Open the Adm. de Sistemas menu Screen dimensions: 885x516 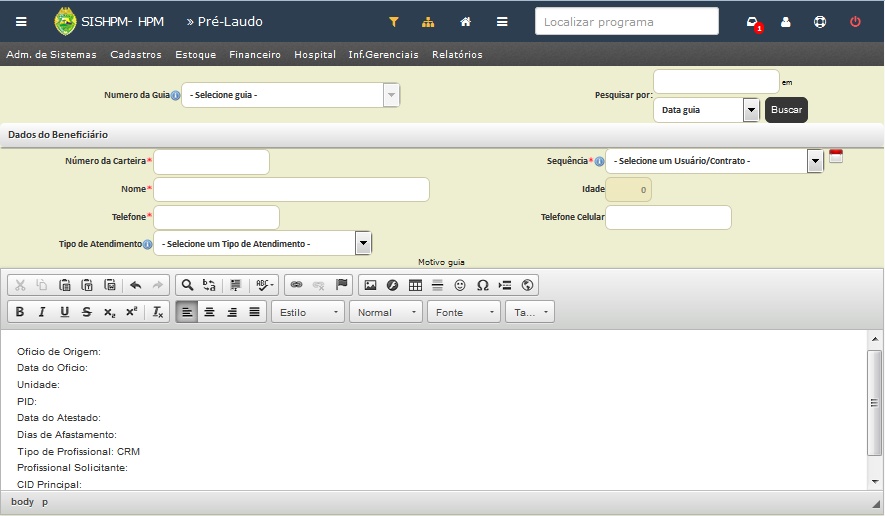[51, 55]
